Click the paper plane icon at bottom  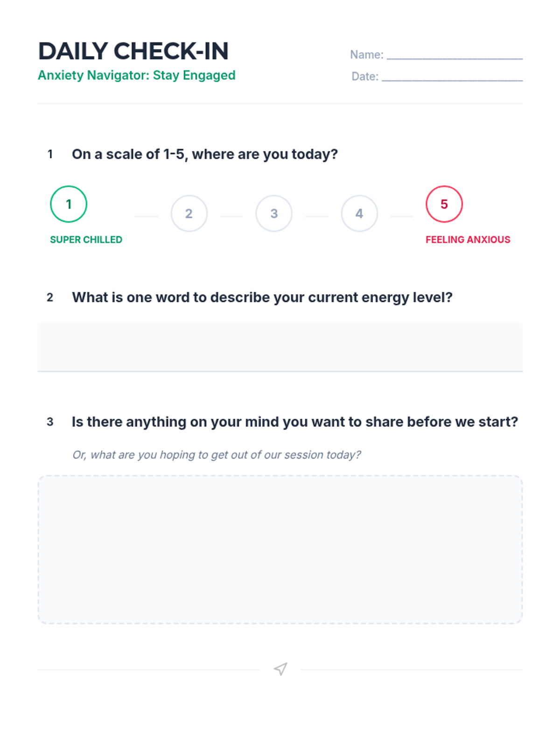point(280,669)
